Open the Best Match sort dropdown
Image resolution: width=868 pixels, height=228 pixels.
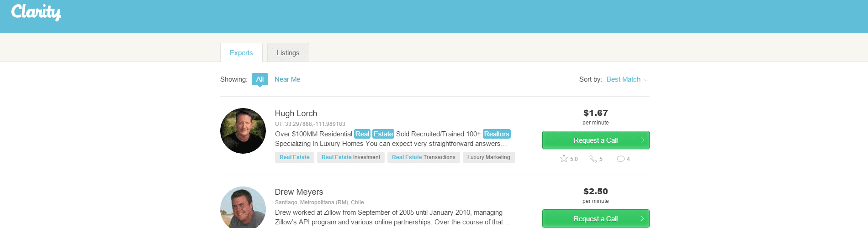coord(627,79)
